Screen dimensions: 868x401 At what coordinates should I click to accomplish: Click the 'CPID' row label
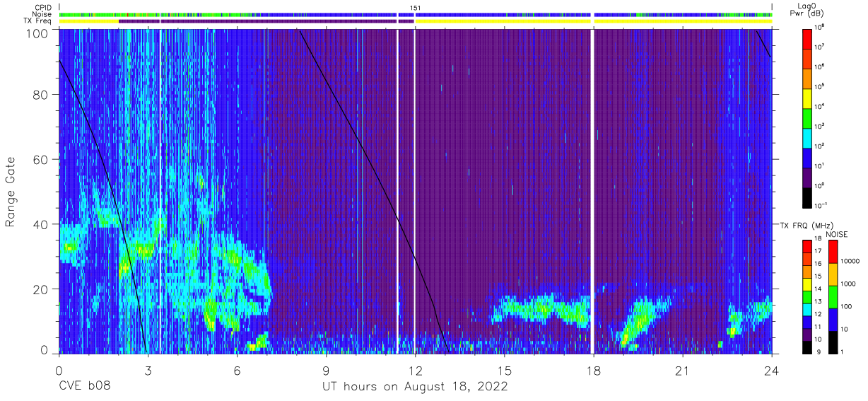[x=44, y=8]
